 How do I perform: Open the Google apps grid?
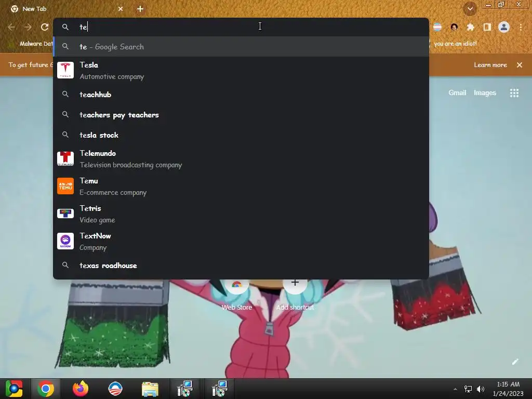[514, 92]
